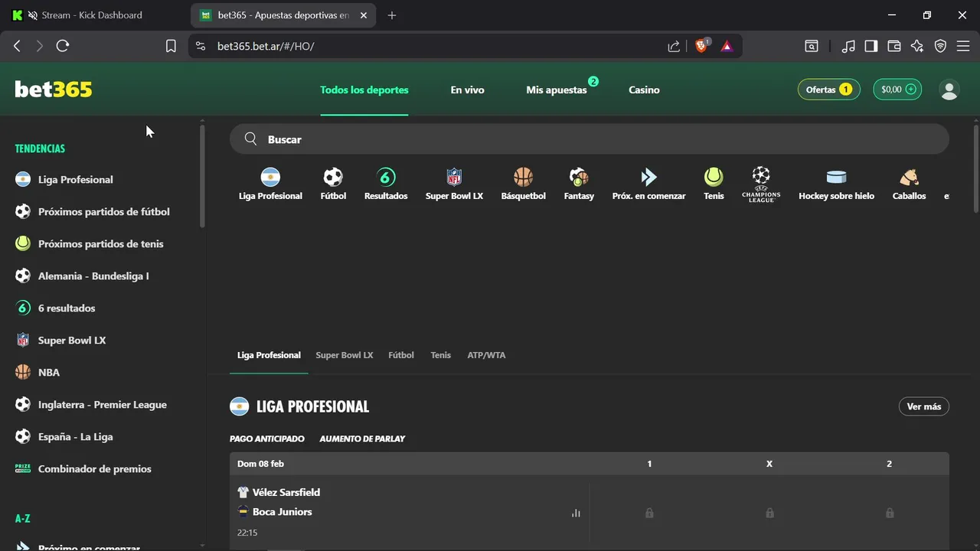The width and height of the screenshot is (980, 551).
Task: Select the Super Bowl LX content tab
Action: point(345,355)
